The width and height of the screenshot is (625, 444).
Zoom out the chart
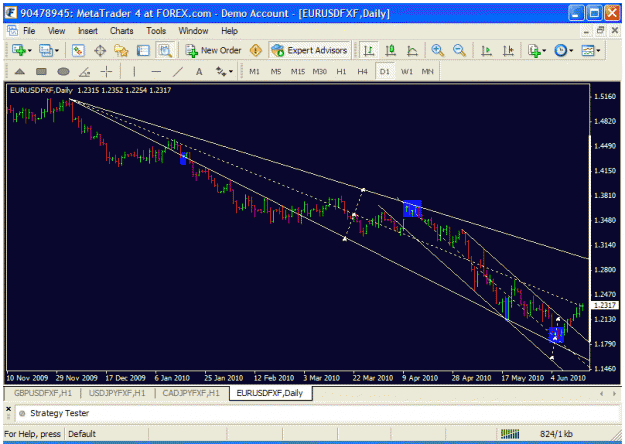pyautogui.click(x=459, y=51)
